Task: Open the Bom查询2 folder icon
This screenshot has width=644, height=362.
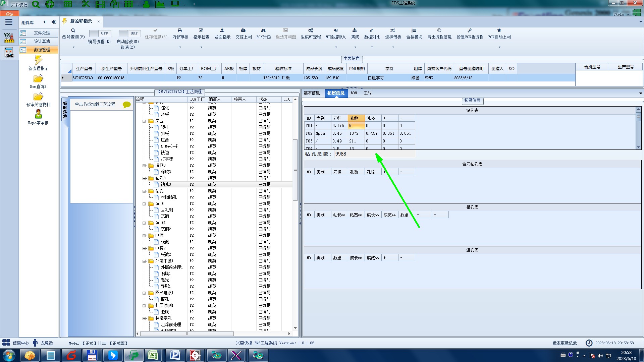Action: [x=38, y=79]
